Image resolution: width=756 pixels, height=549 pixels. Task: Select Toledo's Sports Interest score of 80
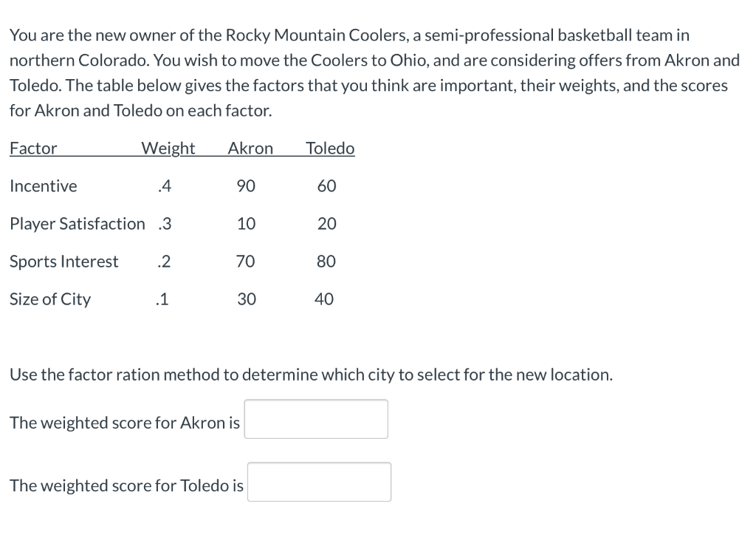pos(326,262)
